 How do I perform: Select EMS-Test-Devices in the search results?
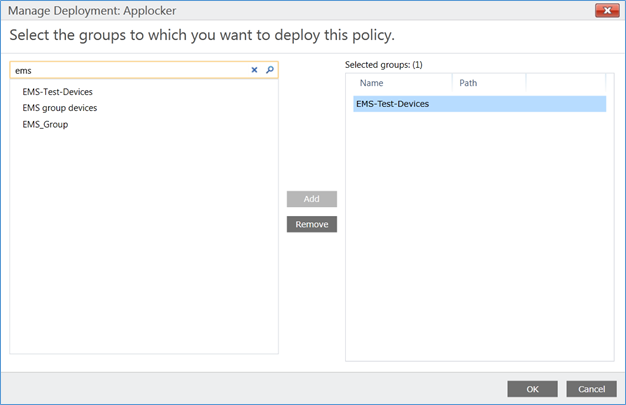coord(57,92)
